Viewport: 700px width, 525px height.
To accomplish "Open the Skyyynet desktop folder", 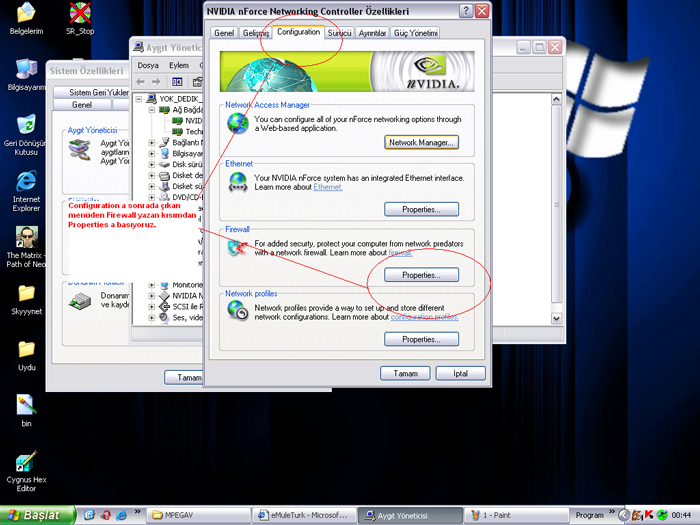I will coord(26,300).
